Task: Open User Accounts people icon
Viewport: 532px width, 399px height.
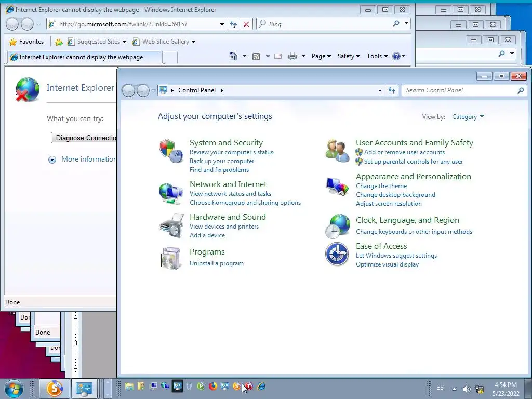Action: click(337, 151)
